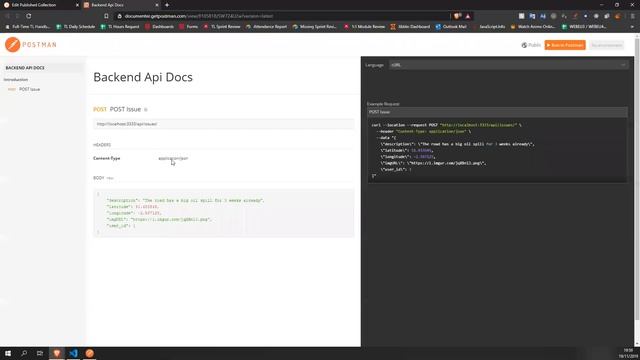Open a new browser tab with plus button
This screenshot has width=640, height=360.
coord(167,5)
